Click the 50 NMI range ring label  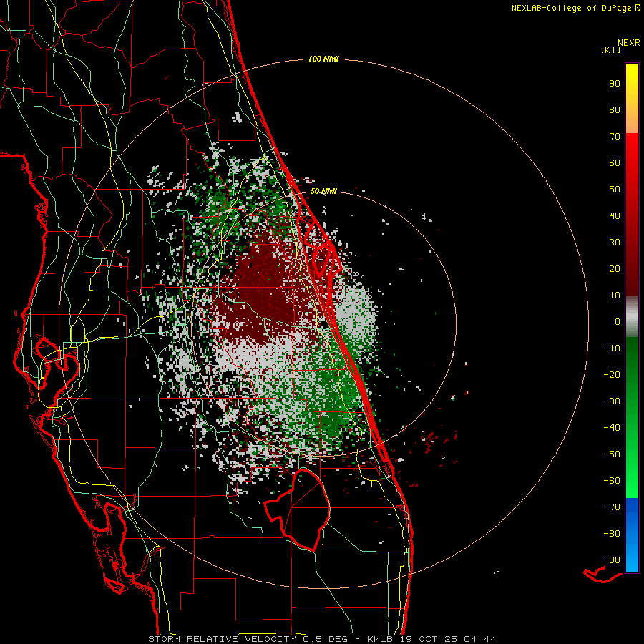(x=323, y=191)
